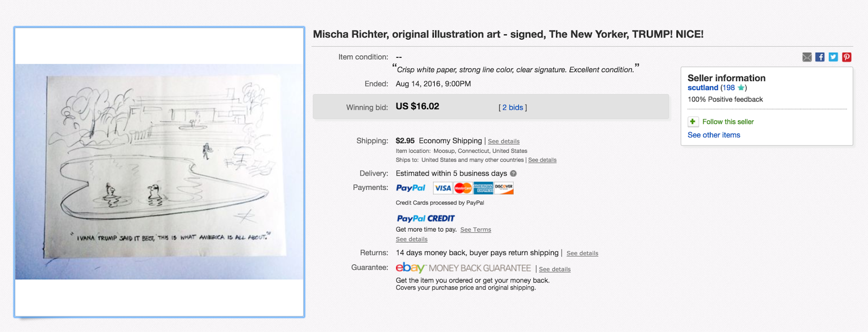This screenshot has width=868, height=332.
Task: Click the seller feedback score 198
Action: tap(727, 88)
